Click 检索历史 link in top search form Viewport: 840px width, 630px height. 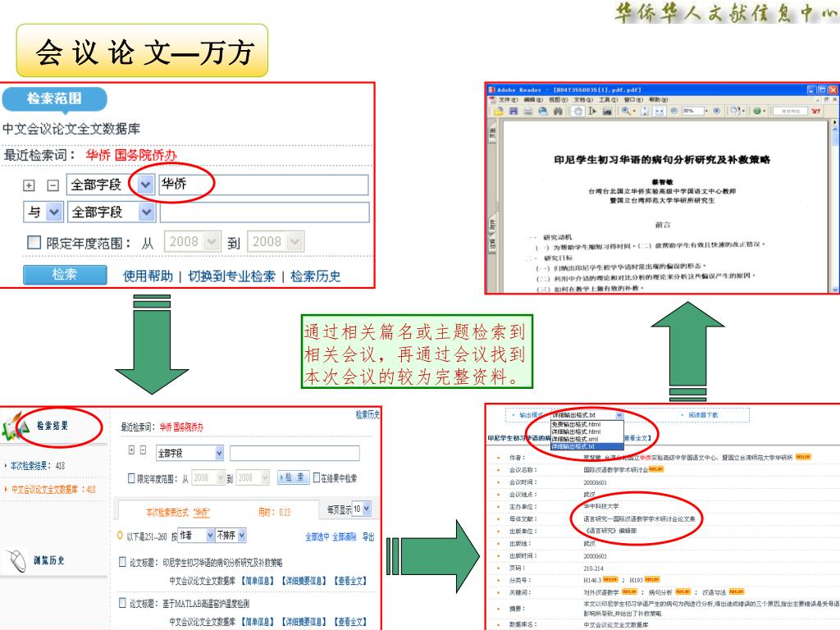[315, 276]
